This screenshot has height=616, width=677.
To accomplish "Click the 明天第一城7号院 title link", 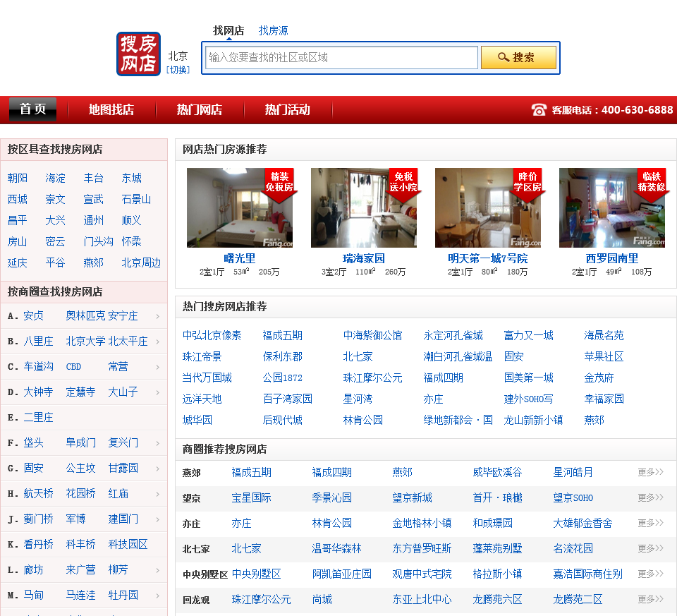I will (x=488, y=258).
